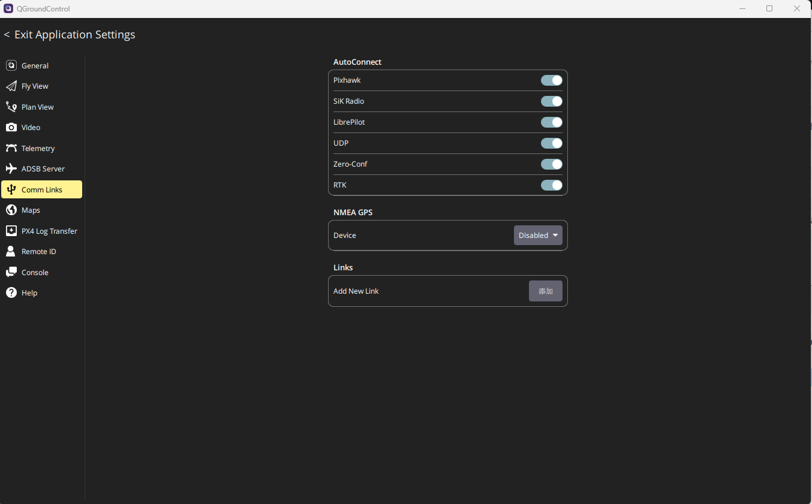Open the NMEA GPS Device dropdown

(x=538, y=236)
